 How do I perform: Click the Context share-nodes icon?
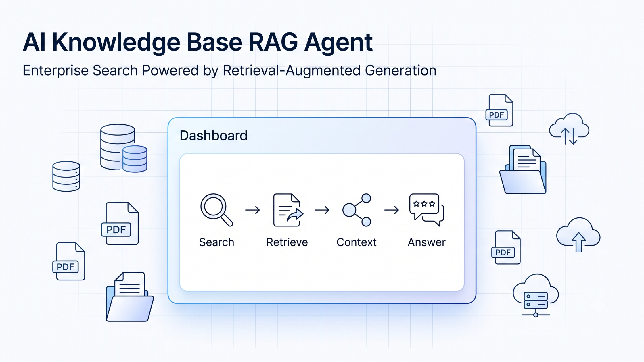[x=357, y=210]
